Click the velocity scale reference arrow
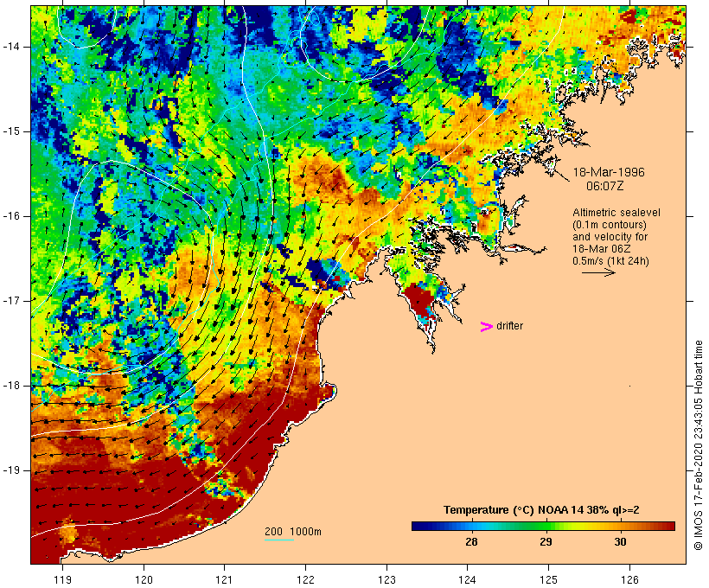 pyautogui.click(x=598, y=272)
